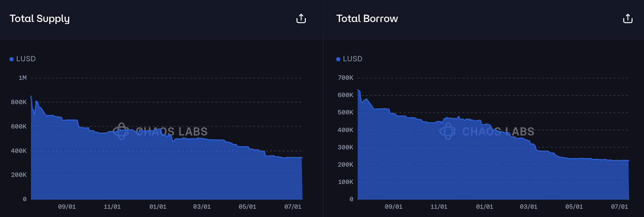644x217 pixels.
Task: Click the Total Borrow chart title
Action: [367, 18]
